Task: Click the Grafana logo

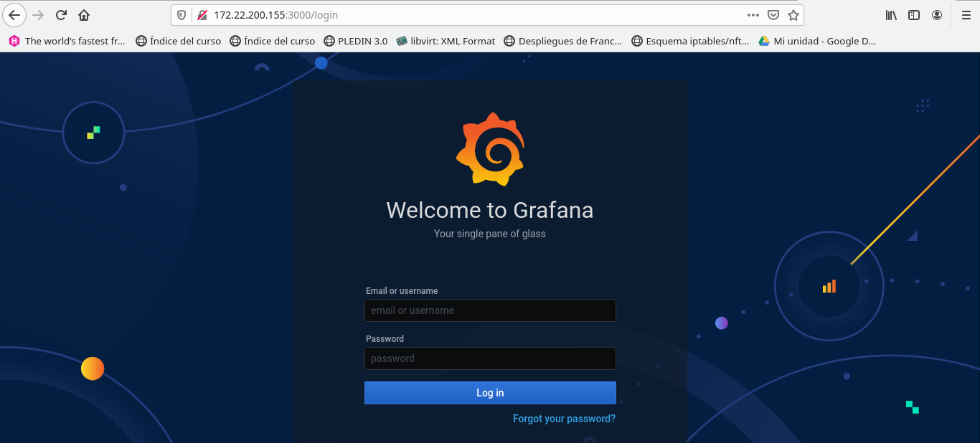Action: [x=490, y=149]
